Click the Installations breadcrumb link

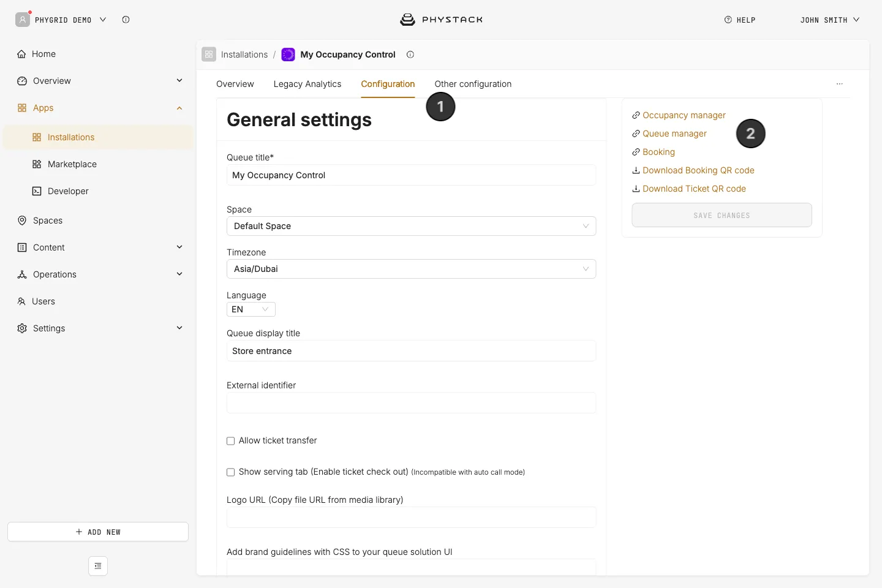[244, 55]
